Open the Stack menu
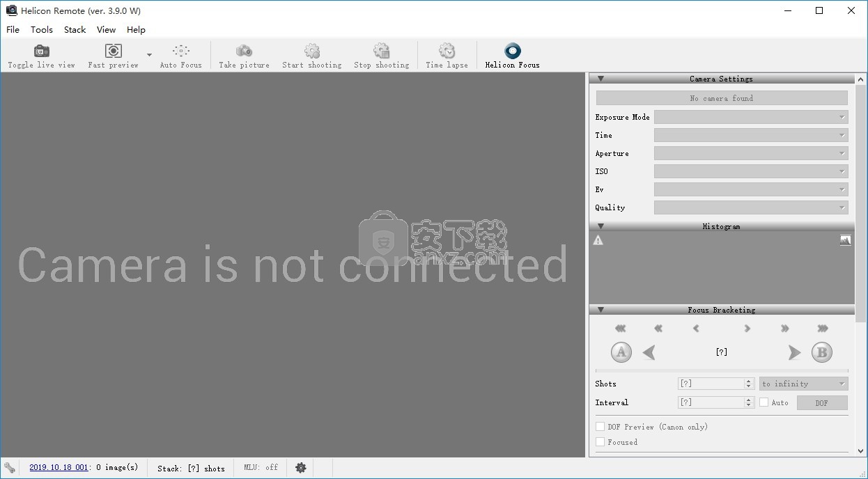The height and width of the screenshot is (479, 868). coord(75,29)
